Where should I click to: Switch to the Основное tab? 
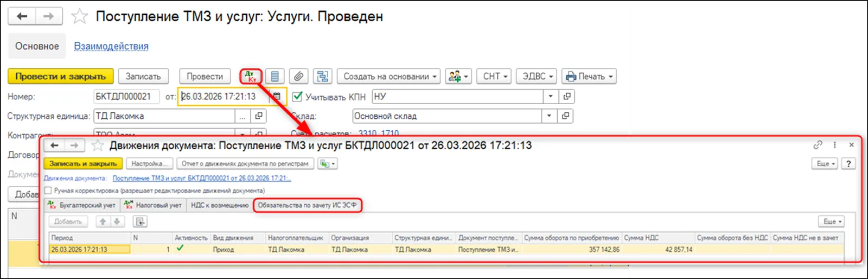(37, 46)
